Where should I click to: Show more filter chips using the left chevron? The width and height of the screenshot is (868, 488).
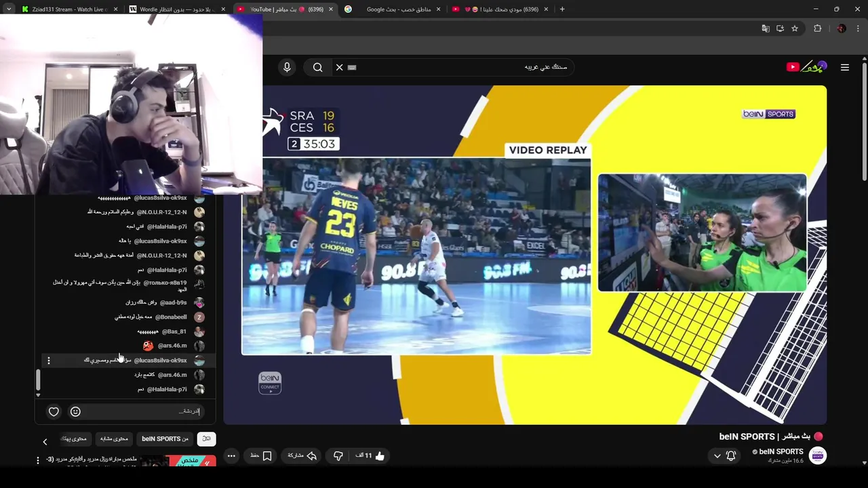45,442
